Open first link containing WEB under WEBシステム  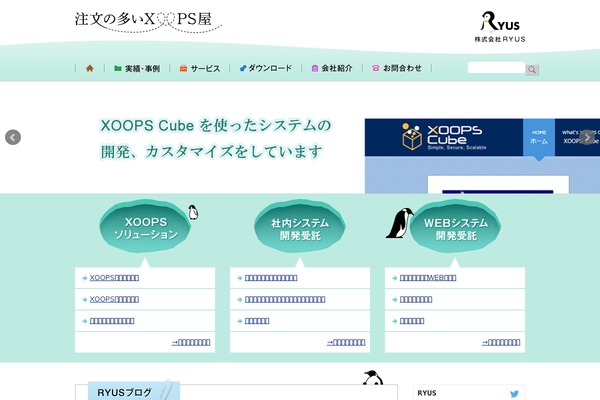point(428,278)
